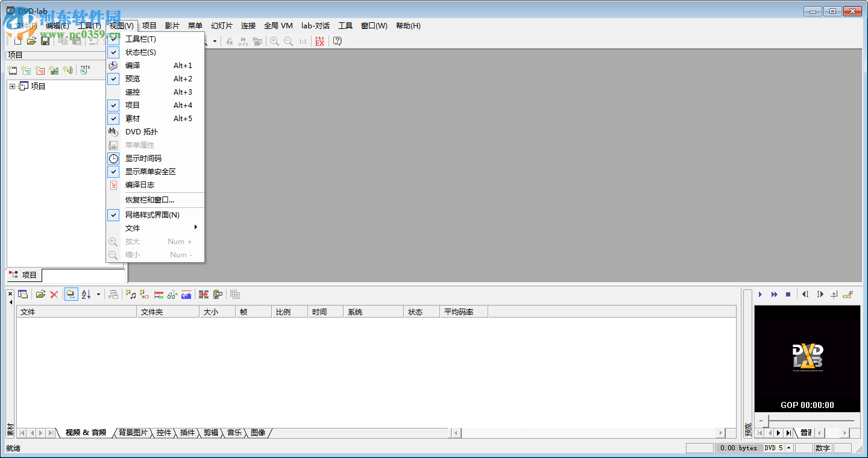Viewport: 868px width, 458px height.
Task: Expand the 项目 tree node
Action: [x=13, y=87]
